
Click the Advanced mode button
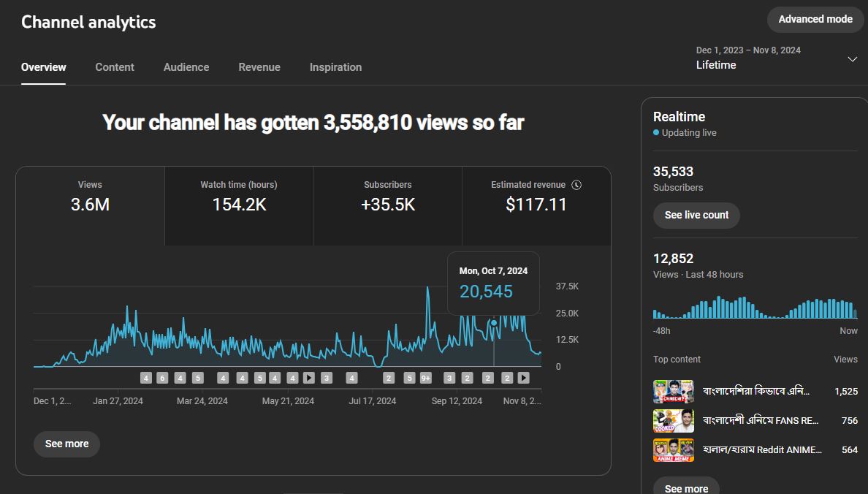click(815, 20)
